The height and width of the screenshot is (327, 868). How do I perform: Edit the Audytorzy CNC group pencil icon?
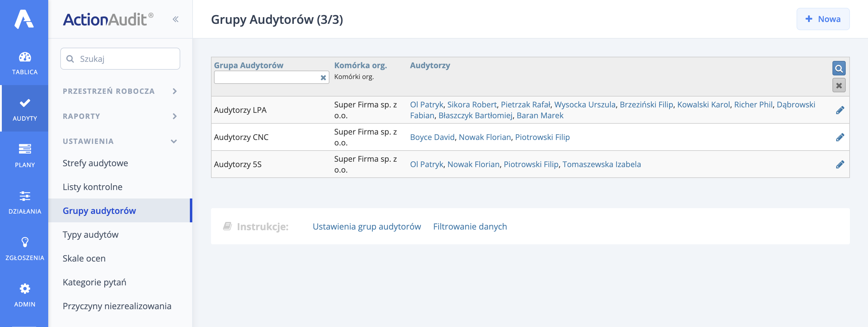coord(840,137)
